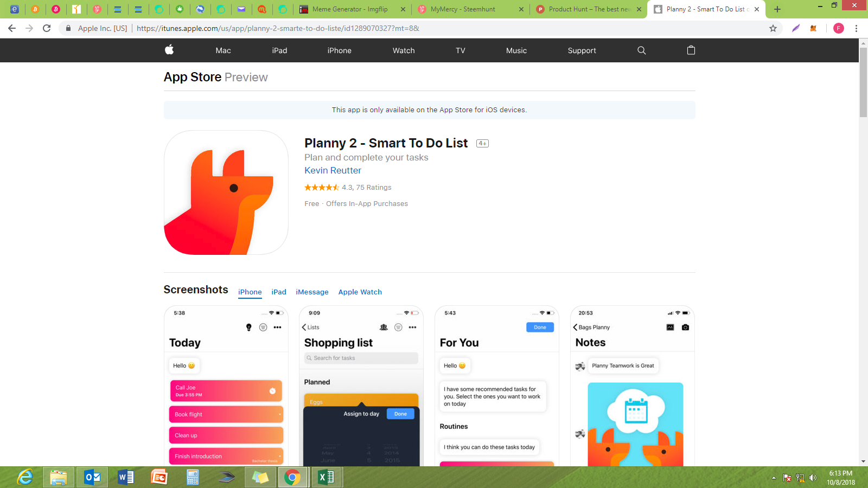Reload the page with the refresh icon
The image size is (868, 488).
click(x=47, y=28)
